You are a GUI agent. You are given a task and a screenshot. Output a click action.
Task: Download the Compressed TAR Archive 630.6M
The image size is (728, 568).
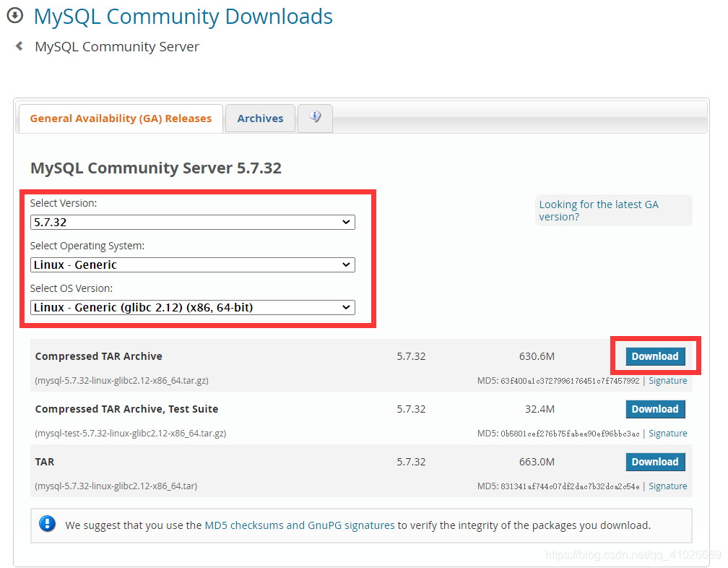[x=655, y=356]
